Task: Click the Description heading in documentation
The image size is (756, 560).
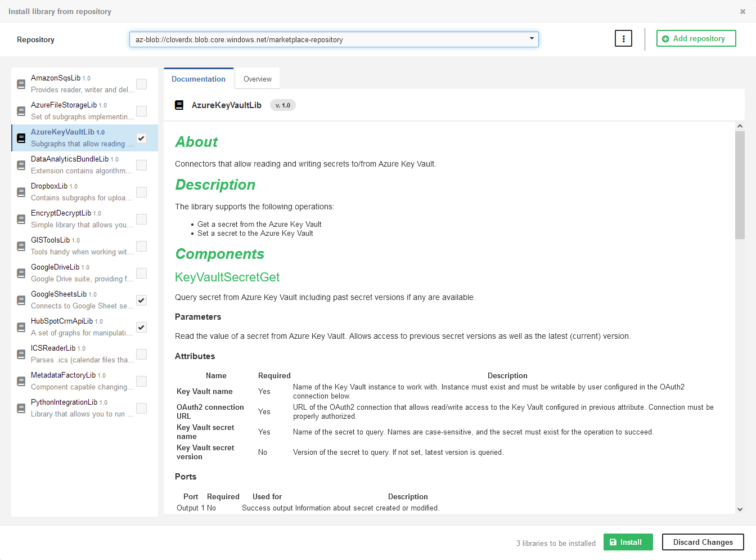Action: pyautogui.click(x=215, y=185)
